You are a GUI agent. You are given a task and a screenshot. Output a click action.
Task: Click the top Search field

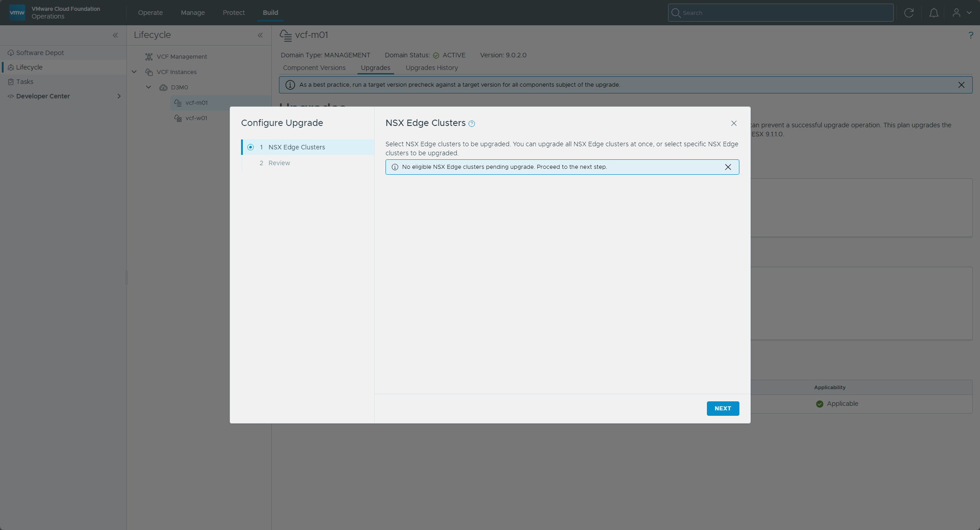(780, 13)
